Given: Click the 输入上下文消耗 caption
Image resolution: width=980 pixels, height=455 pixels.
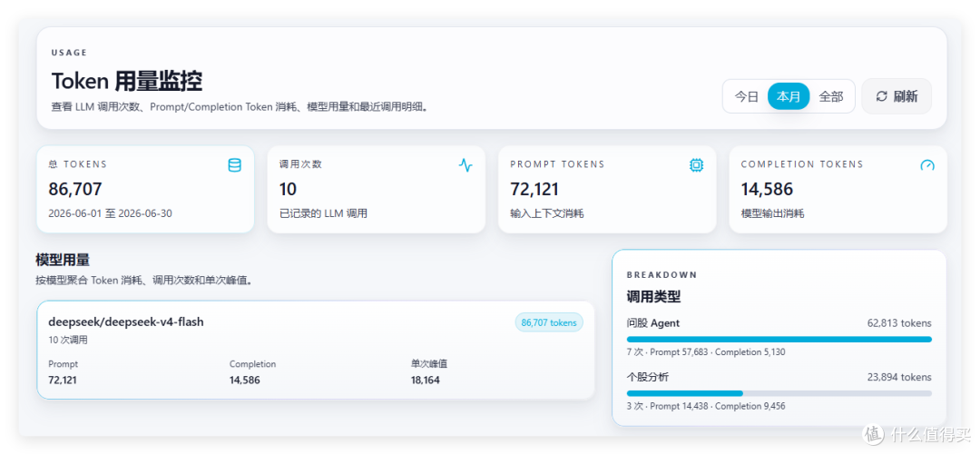Looking at the screenshot, I should pos(547,213).
